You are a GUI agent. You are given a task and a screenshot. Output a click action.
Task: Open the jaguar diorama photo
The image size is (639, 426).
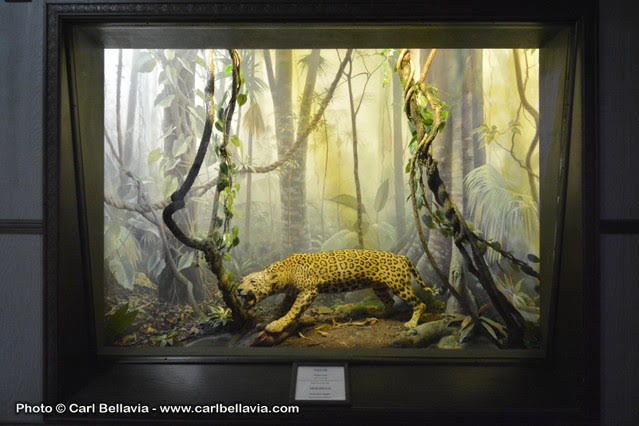pos(320,213)
